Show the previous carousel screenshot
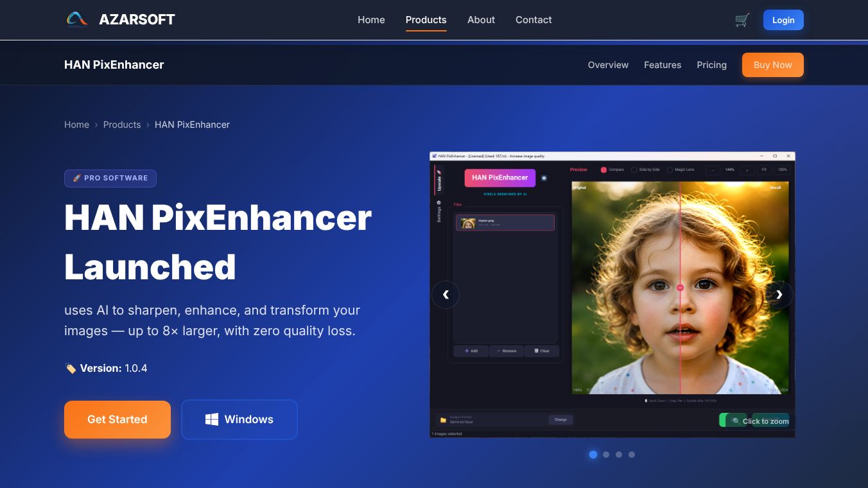This screenshot has width=868, height=488. tap(446, 295)
